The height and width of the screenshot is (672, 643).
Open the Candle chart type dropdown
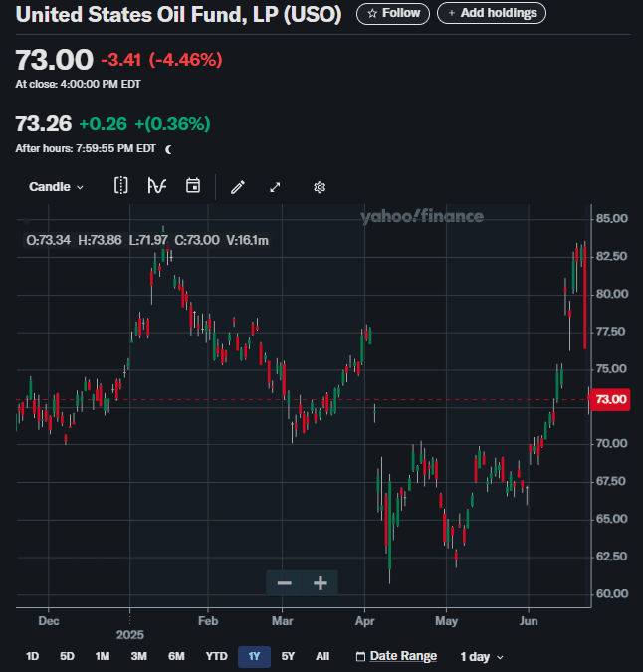[56, 187]
